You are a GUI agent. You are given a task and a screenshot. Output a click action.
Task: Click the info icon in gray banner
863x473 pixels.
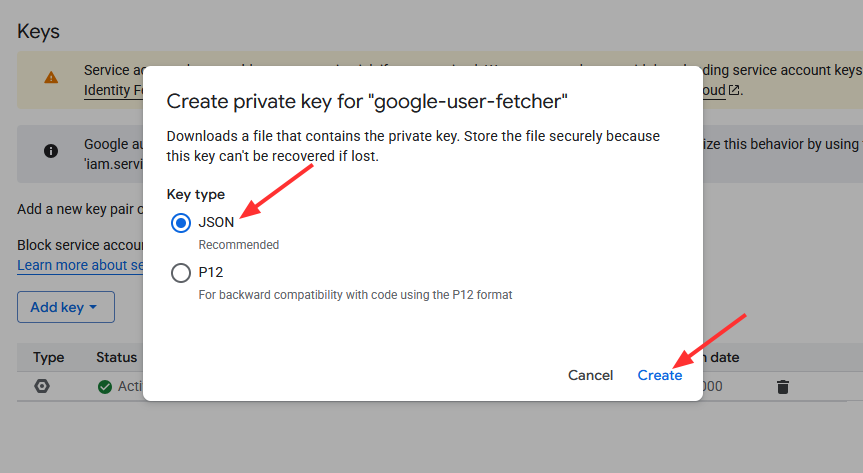click(x=51, y=151)
